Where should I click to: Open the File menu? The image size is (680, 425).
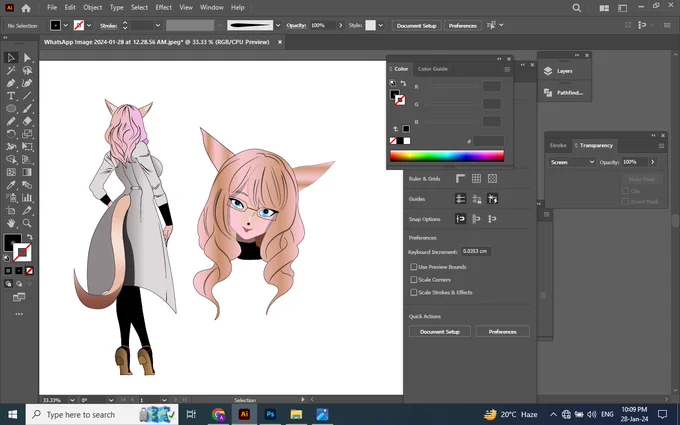pyautogui.click(x=52, y=7)
